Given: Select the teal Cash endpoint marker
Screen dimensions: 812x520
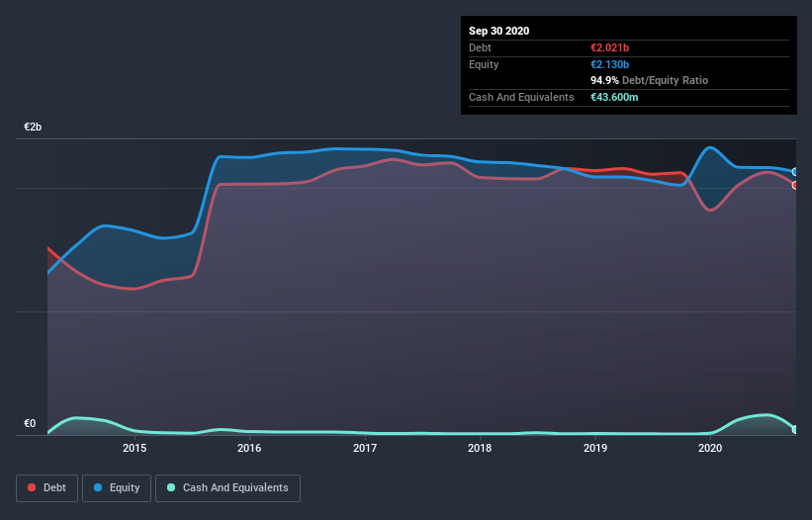Looking at the screenshot, I should pyautogui.click(x=795, y=429).
